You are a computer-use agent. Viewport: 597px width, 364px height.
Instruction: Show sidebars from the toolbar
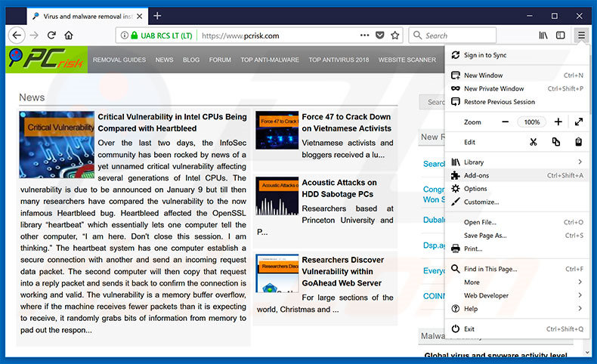point(561,35)
